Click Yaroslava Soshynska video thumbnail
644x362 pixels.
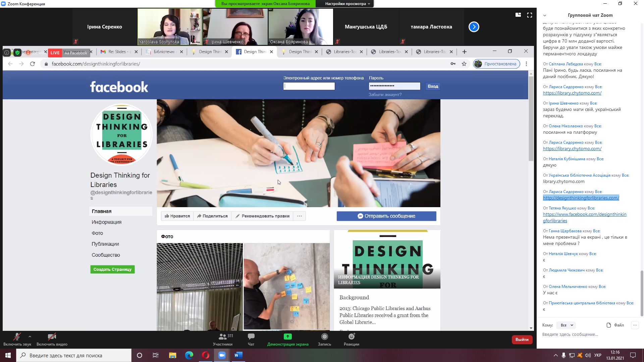click(170, 27)
